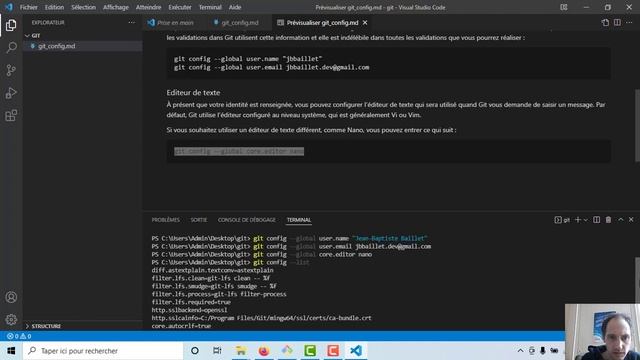Click the errors and warnings status indicator
This screenshot has width=640, height=360.
(19, 336)
